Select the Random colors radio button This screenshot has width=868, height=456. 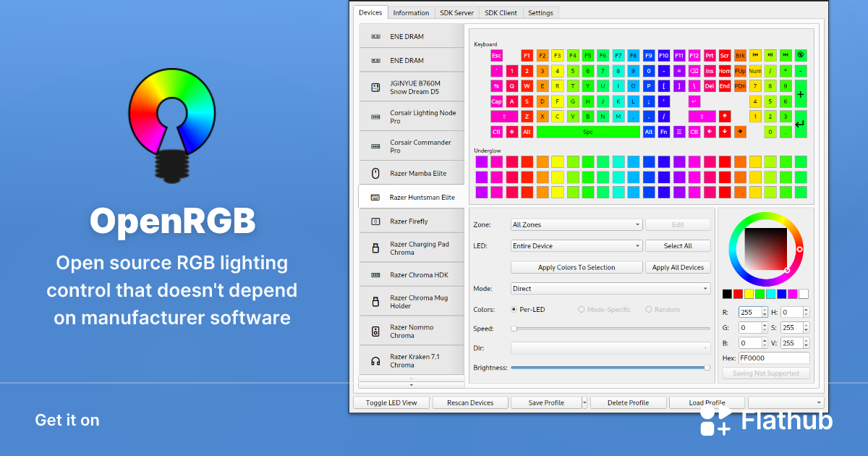click(x=649, y=310)
